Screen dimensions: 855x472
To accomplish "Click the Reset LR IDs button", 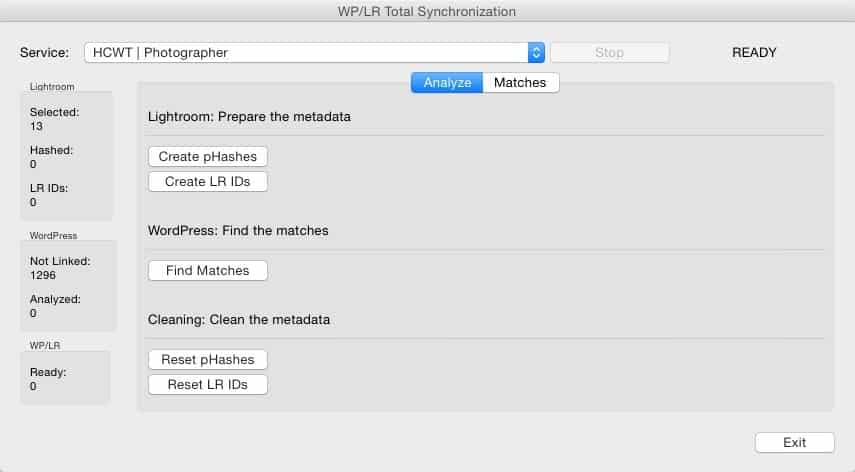I will 208,385.
